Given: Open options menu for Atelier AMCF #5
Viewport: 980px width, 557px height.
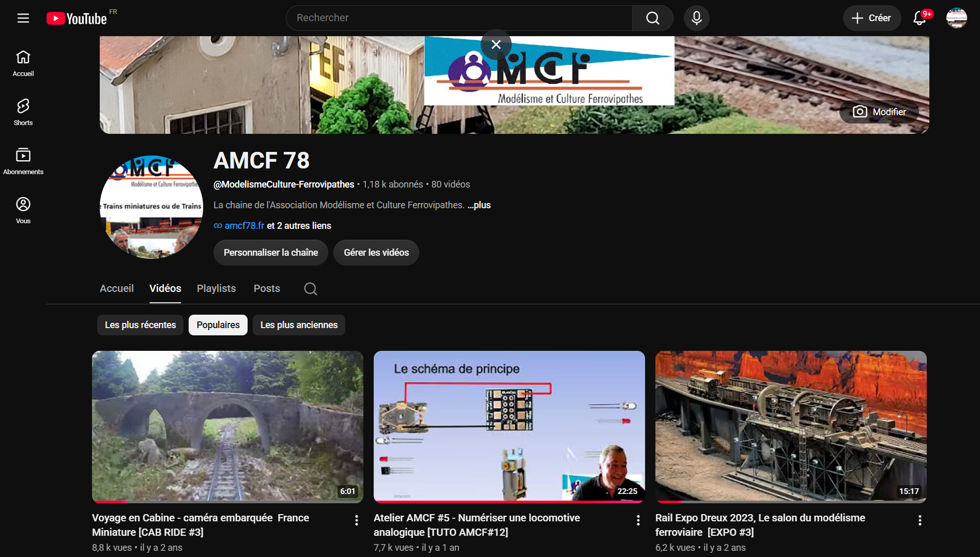Looking at the screenshot, I should pyautogui.click(x=638, y=520).
